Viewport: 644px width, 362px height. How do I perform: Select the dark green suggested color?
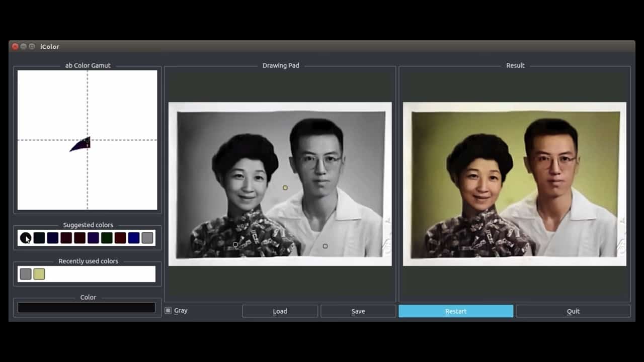(107, 238)
